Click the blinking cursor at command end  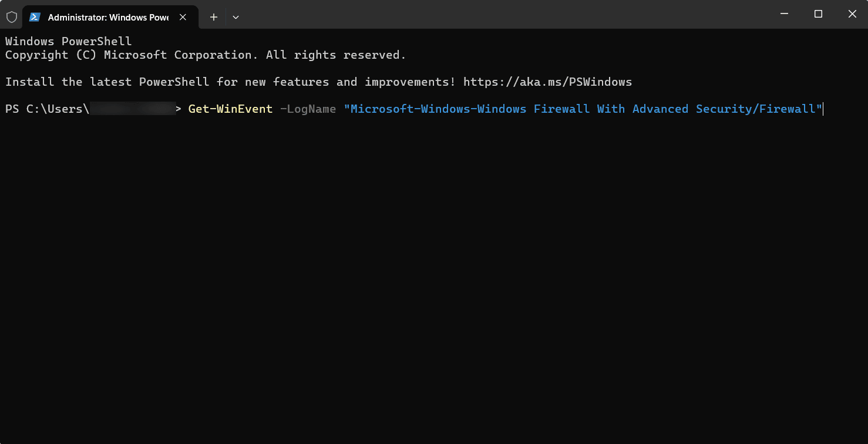[x=823, y=109]
